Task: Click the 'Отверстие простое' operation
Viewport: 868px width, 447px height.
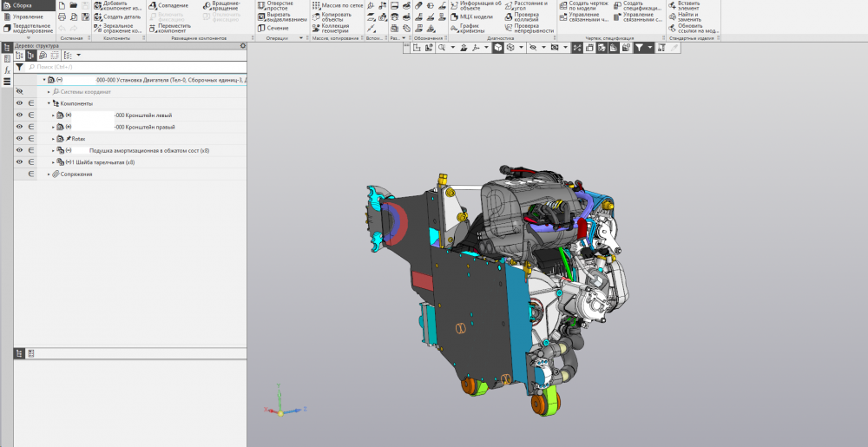Action: (262, 5)
